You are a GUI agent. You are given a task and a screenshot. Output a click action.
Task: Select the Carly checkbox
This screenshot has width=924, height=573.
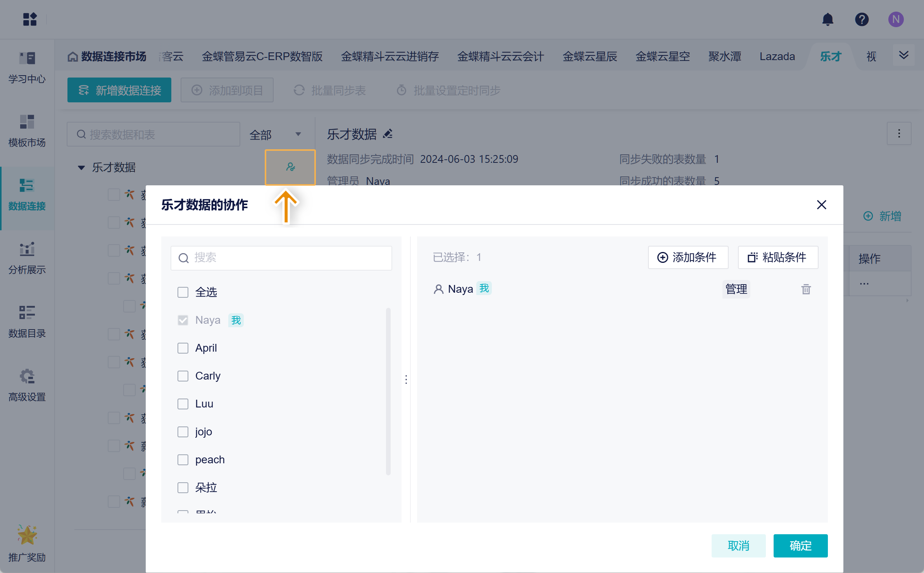point(183,376)
